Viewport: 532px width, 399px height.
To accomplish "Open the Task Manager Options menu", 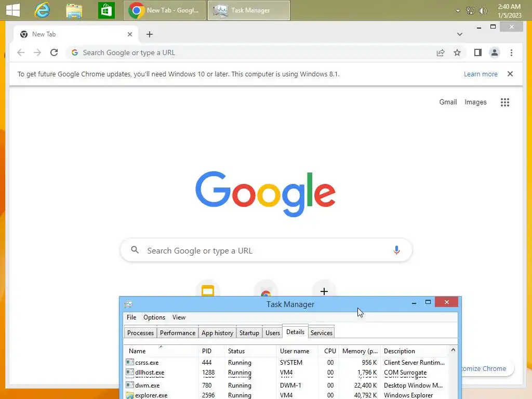I will tap(154, 317).
